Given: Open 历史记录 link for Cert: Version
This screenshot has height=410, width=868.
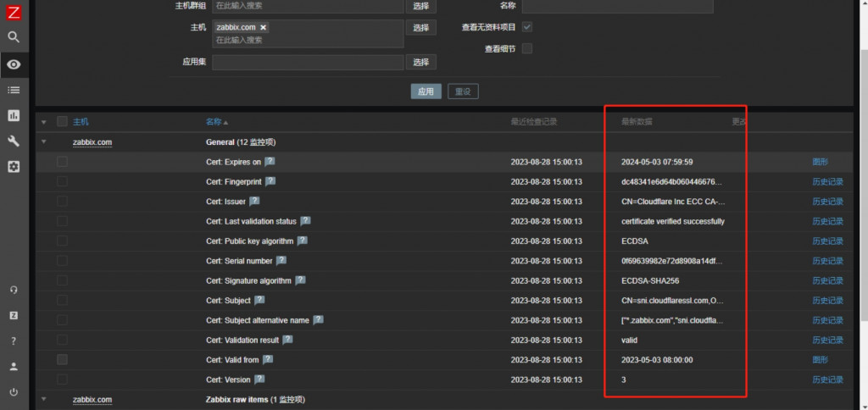Looking at the screenshot, I should (x=827, y=380).
